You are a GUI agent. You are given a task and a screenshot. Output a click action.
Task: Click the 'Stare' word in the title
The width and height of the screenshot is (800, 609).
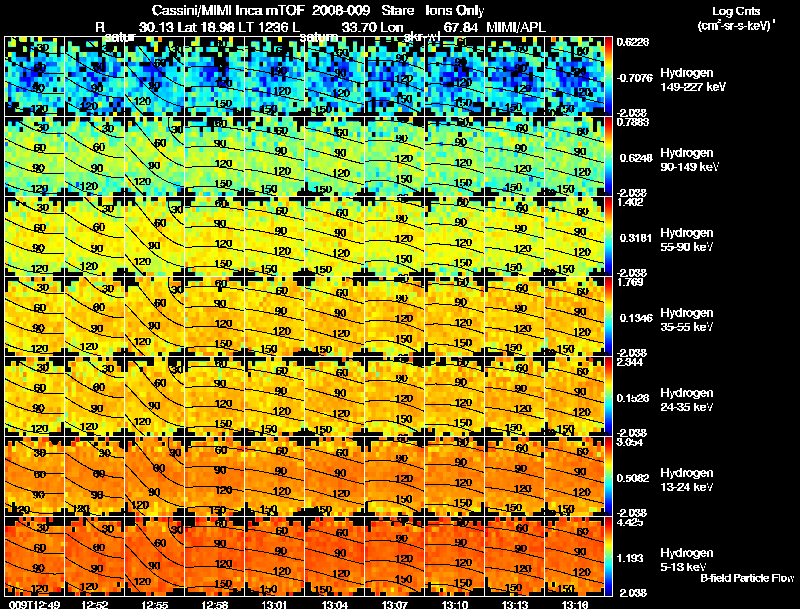tap(398, 10)
